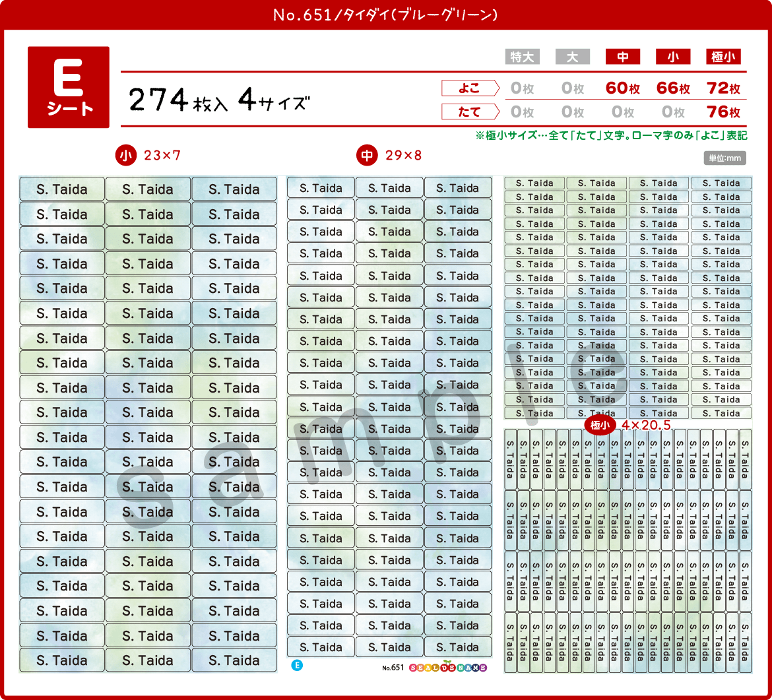
Task: Click the red E シート badge
Action: 69,87
